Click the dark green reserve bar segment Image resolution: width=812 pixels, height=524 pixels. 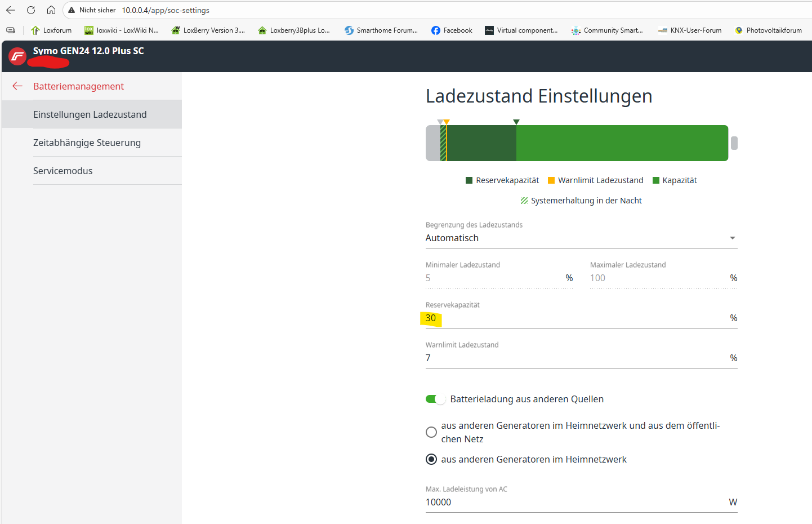tap(481, 143)
